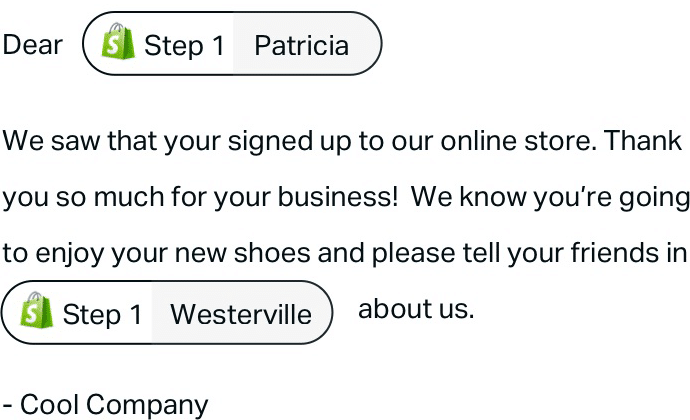Click the word Thank in first paragraph line

[x=643, y=141]
